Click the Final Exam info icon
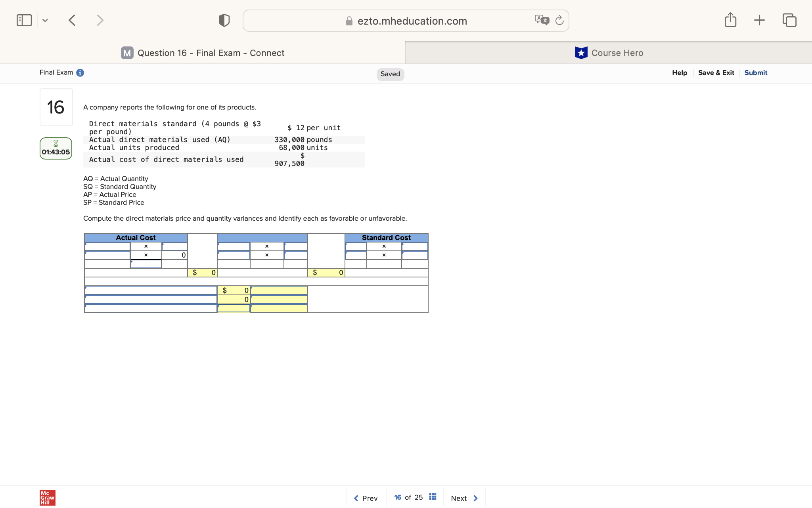Image resolution: width=812 pixels, height=508 pixels. pyautogui.click(x=80, y=73)
